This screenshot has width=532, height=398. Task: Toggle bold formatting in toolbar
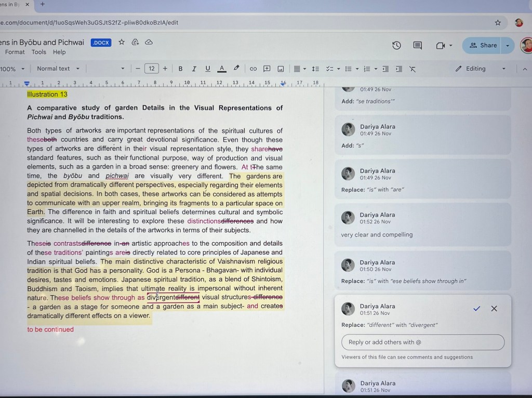[x=180, y=69]
